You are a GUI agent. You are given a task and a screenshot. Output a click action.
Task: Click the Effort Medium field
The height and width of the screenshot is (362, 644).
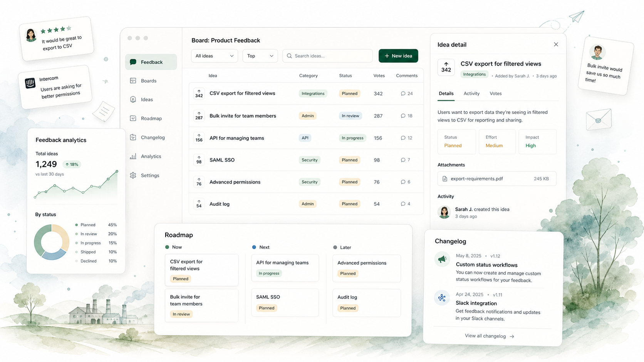coord(497,142)
